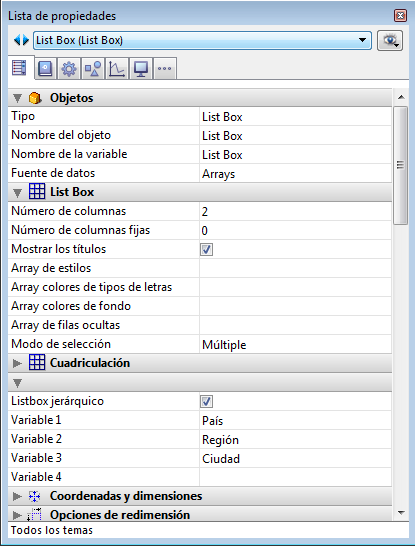415x546 pixels.
Task: Expand the Cuadriculación section
Action: (x=17, y=364)
